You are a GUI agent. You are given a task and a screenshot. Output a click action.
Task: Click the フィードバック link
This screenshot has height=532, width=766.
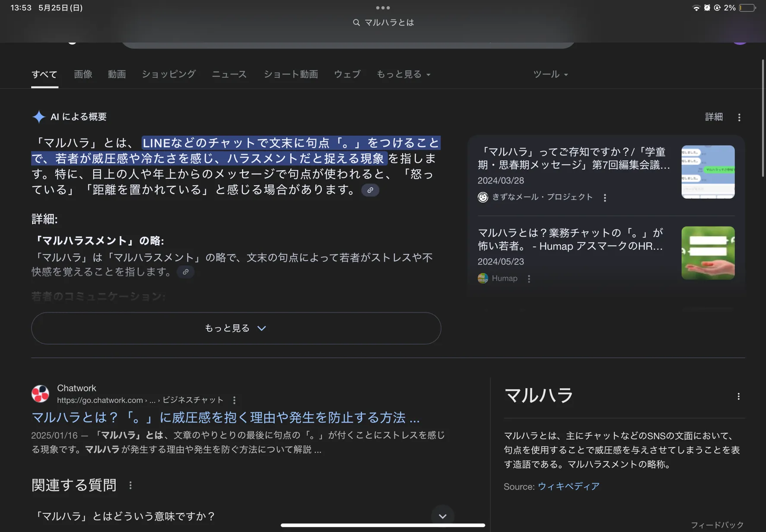click(x=717, y=525)
